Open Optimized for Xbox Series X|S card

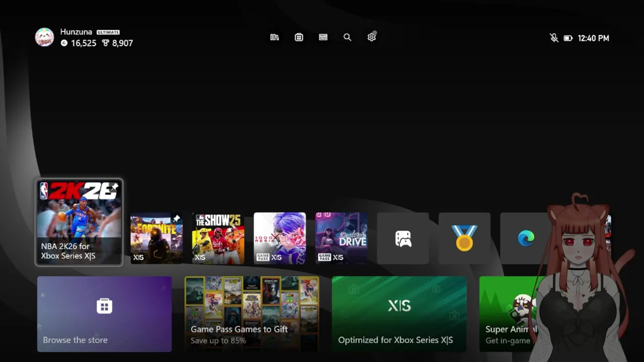click(x=399, y=314)
